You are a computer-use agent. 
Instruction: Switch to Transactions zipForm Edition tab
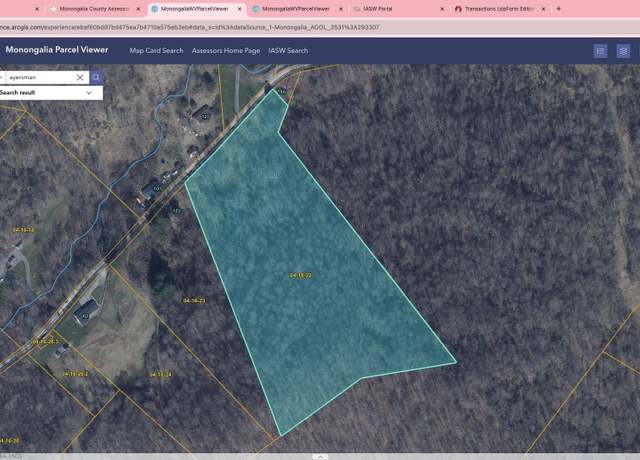500,9
